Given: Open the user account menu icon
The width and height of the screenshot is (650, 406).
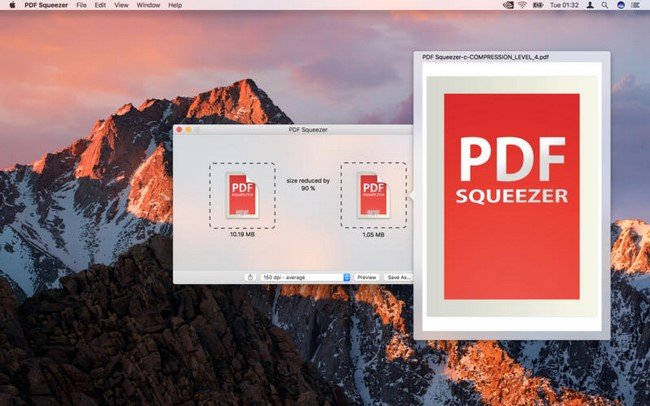Looking at the screenshot, I should (x=590, y=5).
